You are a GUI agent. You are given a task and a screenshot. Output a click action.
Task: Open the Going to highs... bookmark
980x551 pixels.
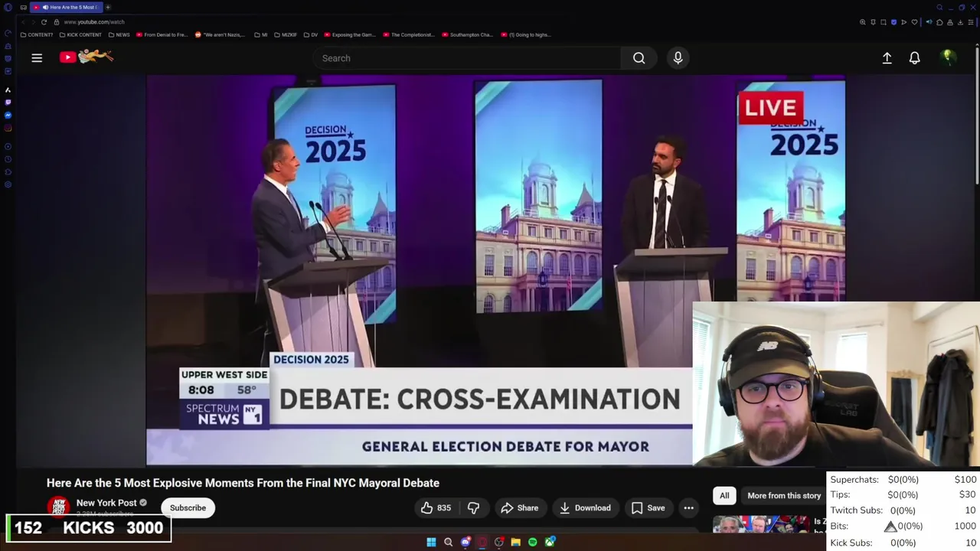pos(525,34)
